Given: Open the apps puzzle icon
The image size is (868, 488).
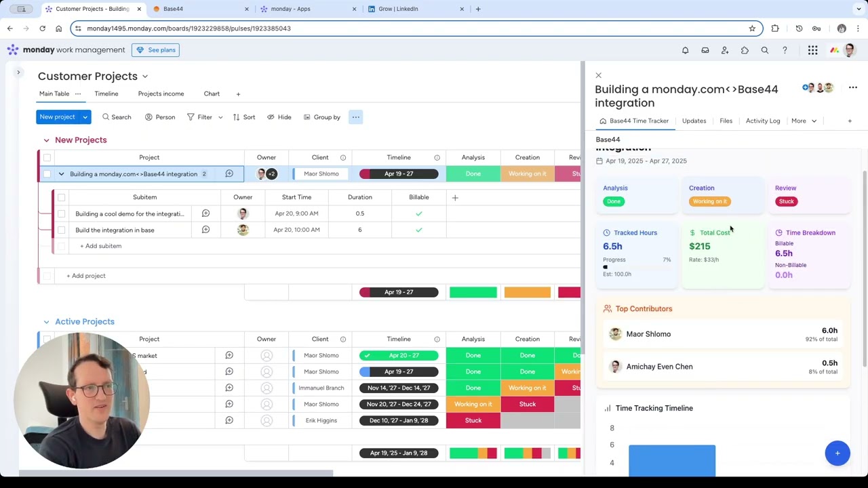Looking at the screenshot, I should pyautogui.click(x=745, y=50).
